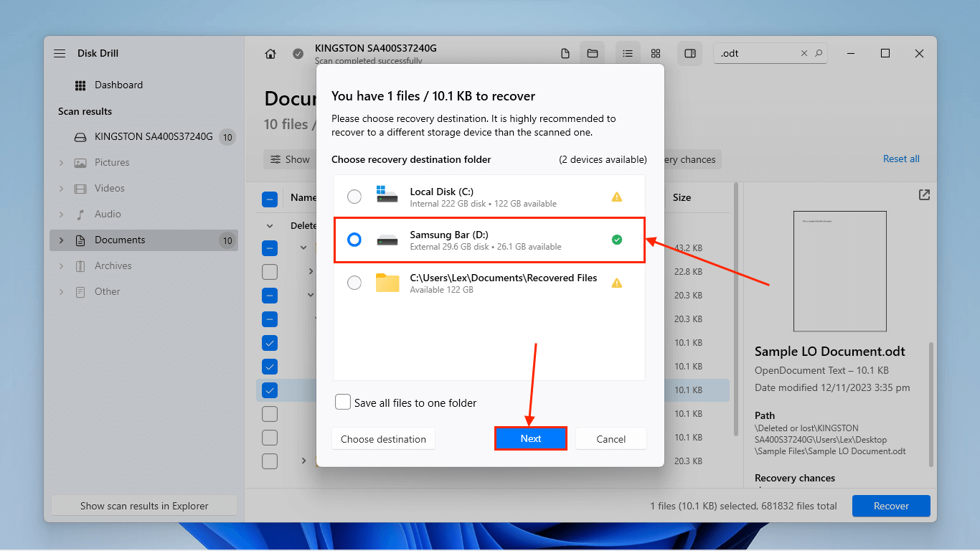Click warning icon beside Recovered Files folder
980x551 pixels.
coord(616,283)
